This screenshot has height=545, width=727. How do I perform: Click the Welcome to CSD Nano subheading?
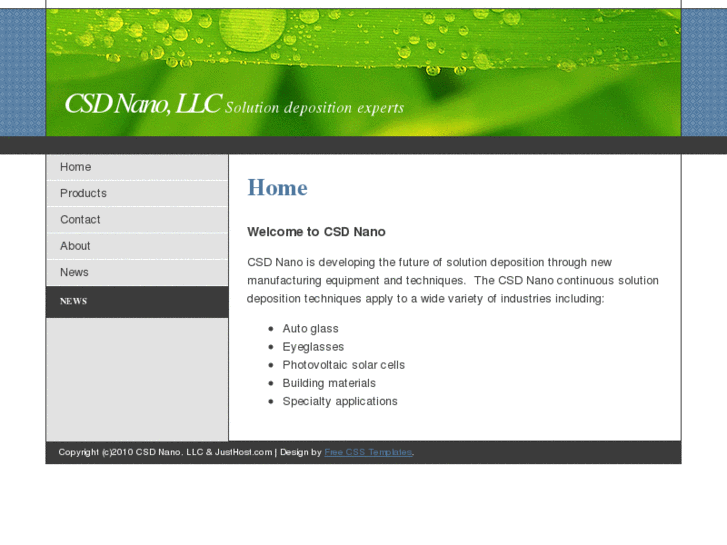pos(316,232)
